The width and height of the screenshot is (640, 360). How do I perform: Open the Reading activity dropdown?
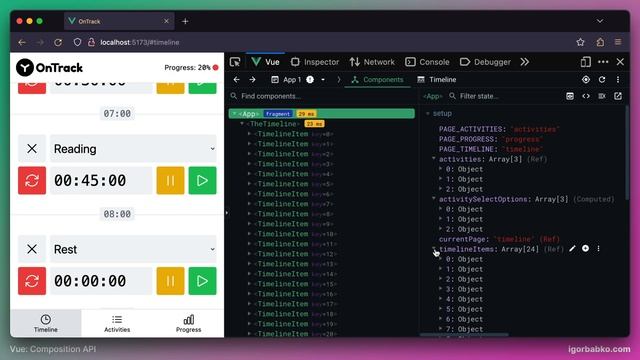[133, 149]
